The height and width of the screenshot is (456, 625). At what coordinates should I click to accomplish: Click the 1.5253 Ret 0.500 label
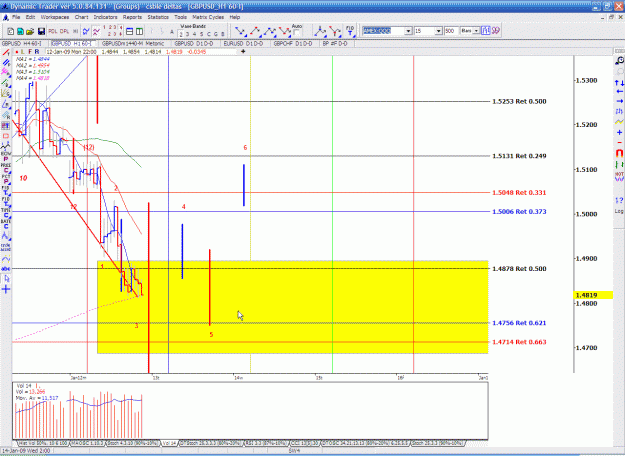click(x=519, y=101)
